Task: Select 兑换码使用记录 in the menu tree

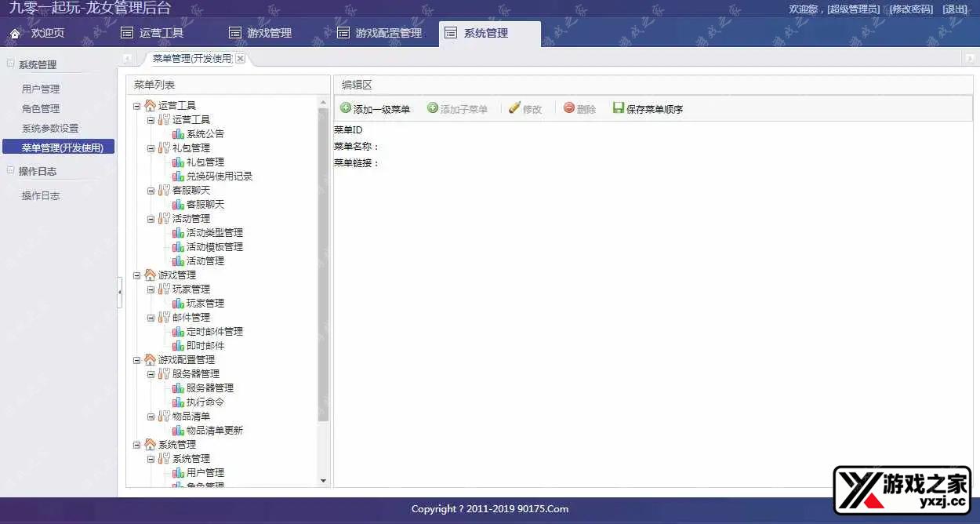Action: [219, 176]
